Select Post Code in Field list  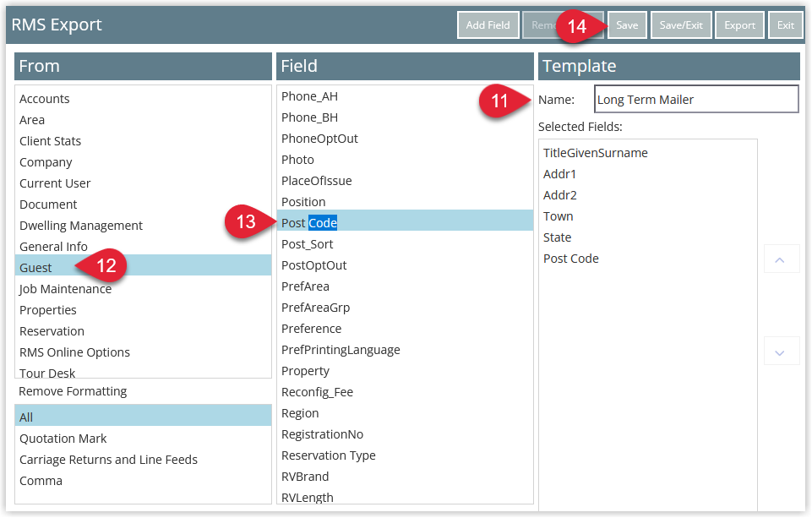pyautogui.click(x=405, y=221)
